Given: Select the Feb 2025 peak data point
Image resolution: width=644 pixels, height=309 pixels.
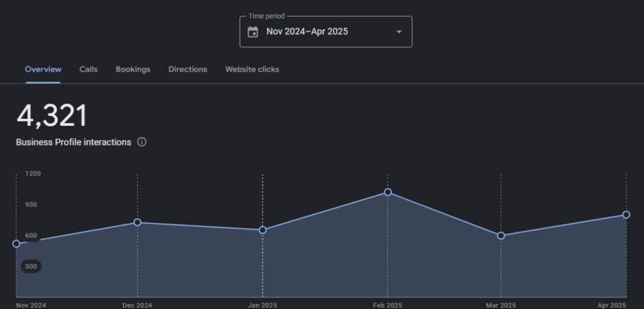Looking at the screenshot, I should (x=387, y=192).
